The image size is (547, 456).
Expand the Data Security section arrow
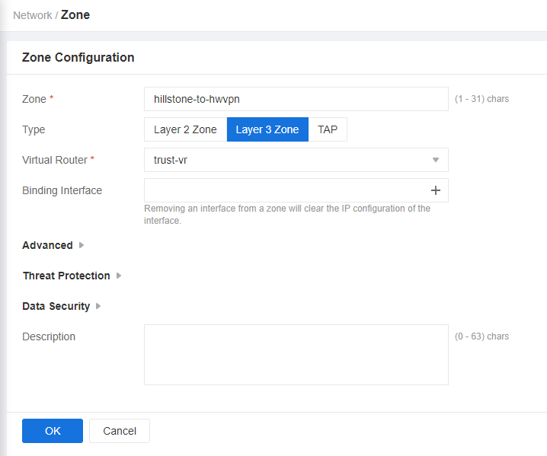pos(98,306)
